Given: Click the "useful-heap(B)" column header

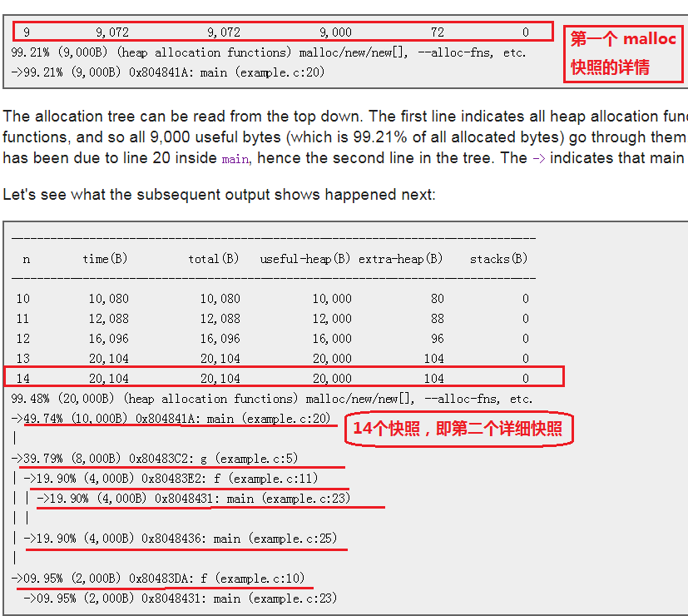Looking at the screenshot, I should tap(304, 259).
